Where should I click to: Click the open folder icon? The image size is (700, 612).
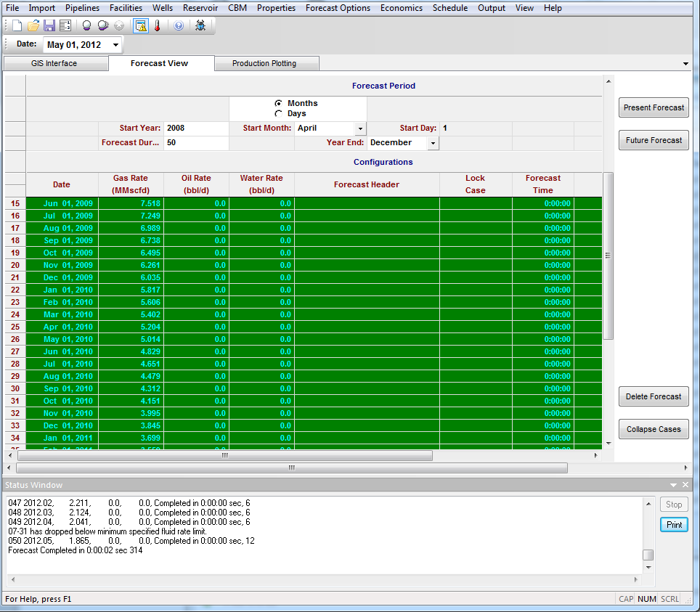coord(33,25)
